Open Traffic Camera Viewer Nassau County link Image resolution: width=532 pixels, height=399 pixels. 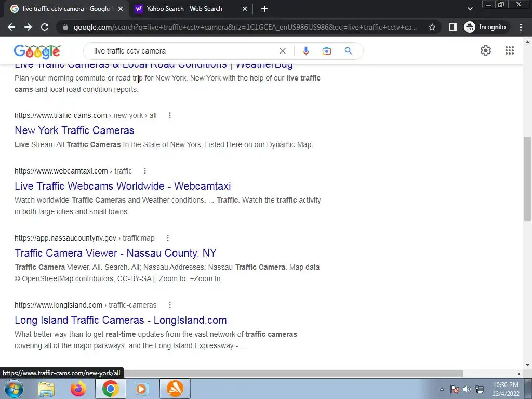click(115, 253)
